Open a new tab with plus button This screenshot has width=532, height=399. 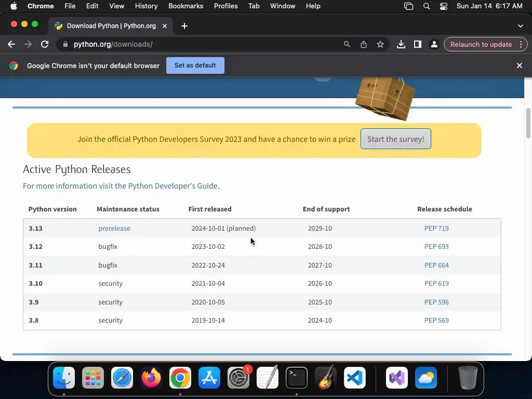184,26
